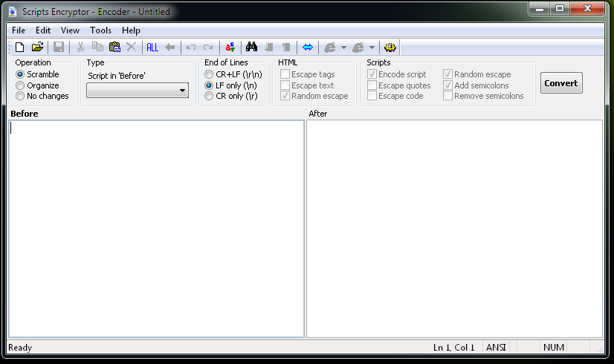The height and width of the screenshot is (364, 614).
Task: Choose LF only (\n) line ending
Action: tap(230, 85)
